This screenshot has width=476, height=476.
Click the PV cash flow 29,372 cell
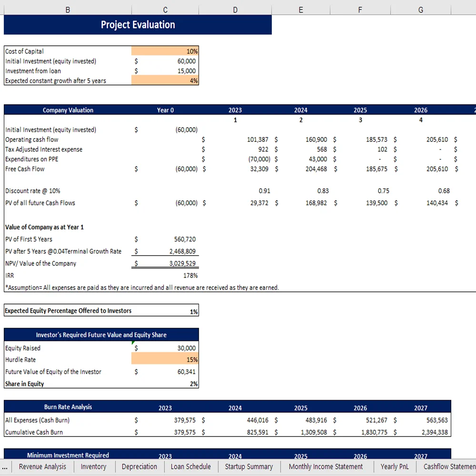pyautogui.click(x=235, y=203)
